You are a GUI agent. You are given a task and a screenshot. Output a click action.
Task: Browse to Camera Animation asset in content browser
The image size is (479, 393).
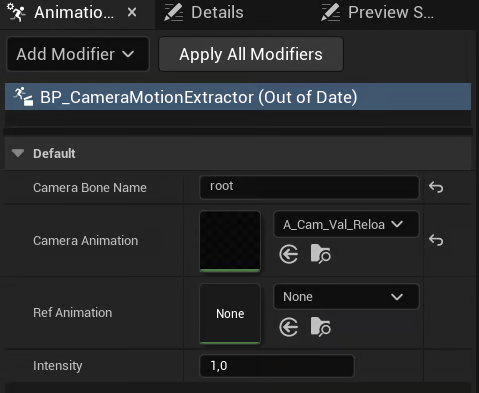tap(320, 254)
